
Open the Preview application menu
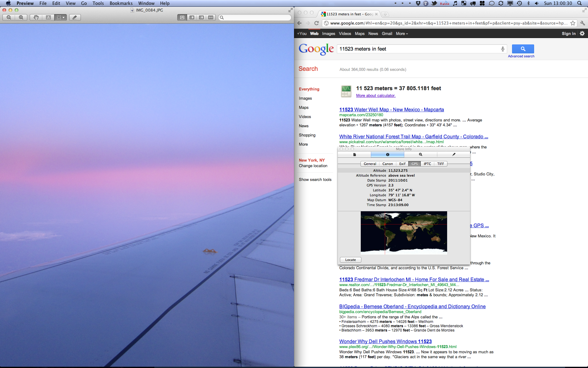click(x=25, y=3)
